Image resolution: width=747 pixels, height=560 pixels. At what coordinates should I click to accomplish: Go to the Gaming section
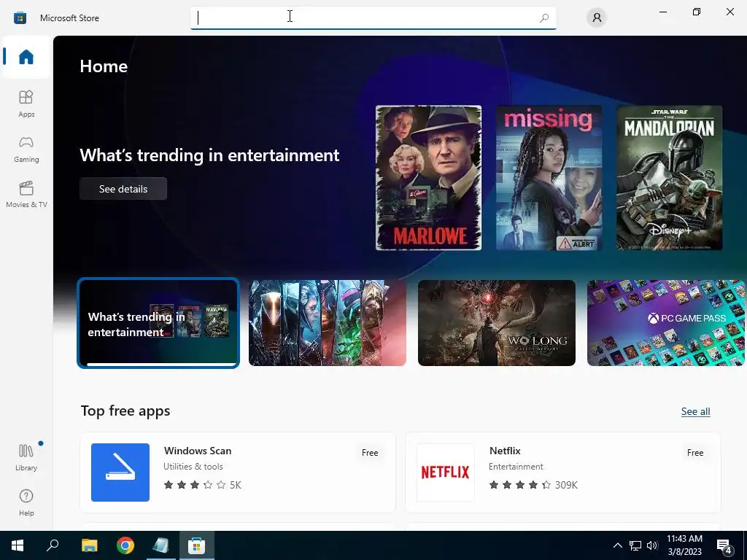26,149
